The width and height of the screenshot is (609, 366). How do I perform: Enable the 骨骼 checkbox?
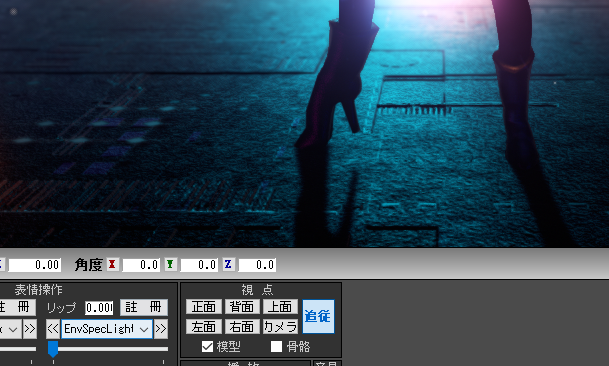(276, 346)
